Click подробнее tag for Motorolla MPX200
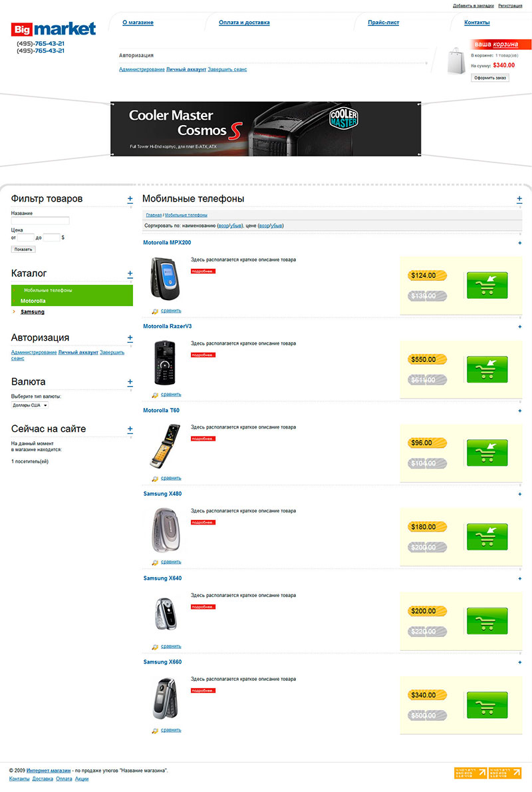 click(x=203, y=272)
